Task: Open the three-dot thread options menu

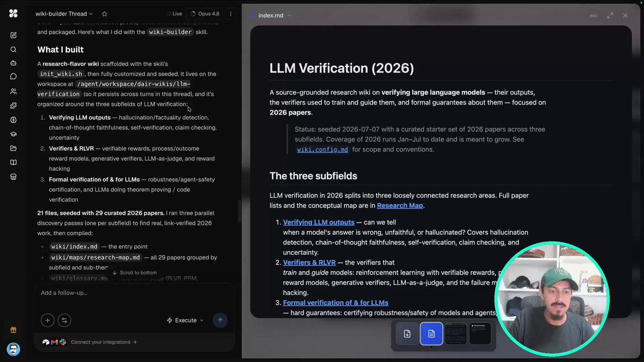Action: point(231,14)
